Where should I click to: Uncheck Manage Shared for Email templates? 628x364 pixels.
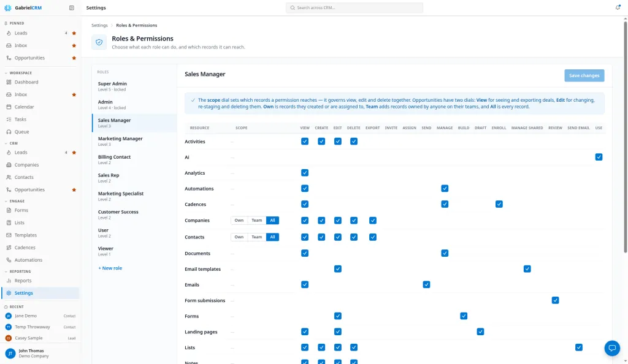pyautogui.click(x=527, y=269)
